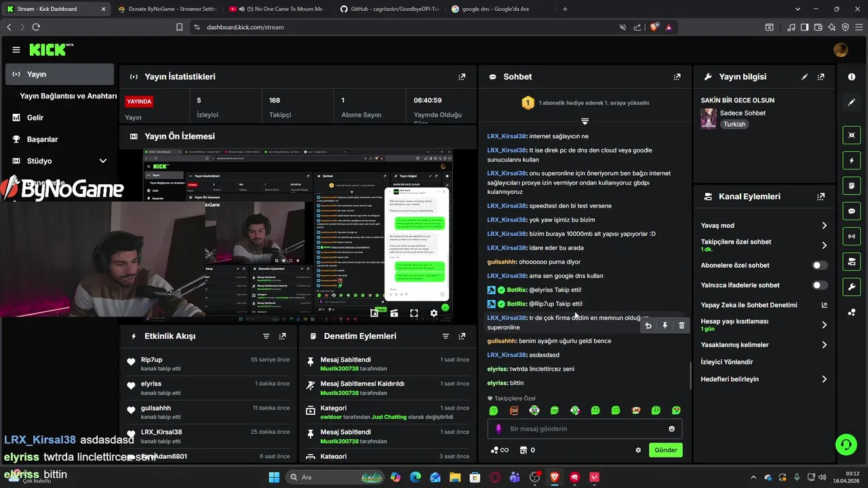Open the emoji picker in message box

point(672,428)
